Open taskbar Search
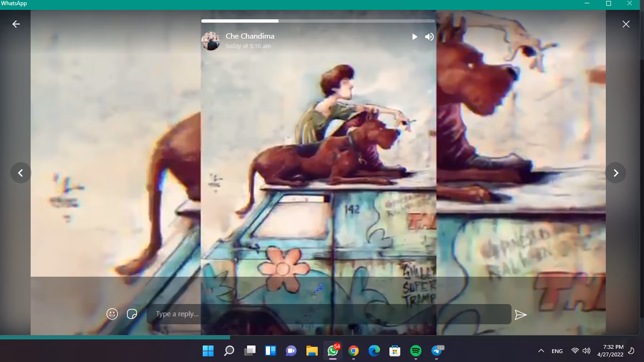This screenshot has width=644, height=362. click(x=229, y=351)
